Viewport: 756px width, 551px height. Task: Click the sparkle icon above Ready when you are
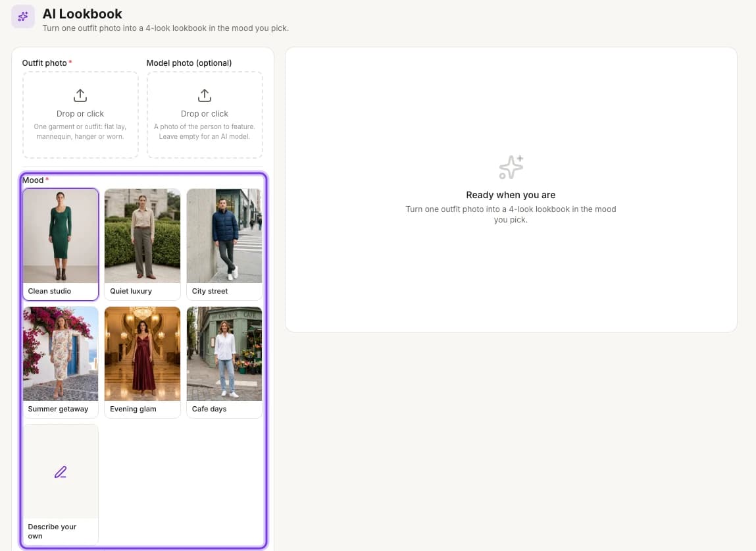(511, 167)
